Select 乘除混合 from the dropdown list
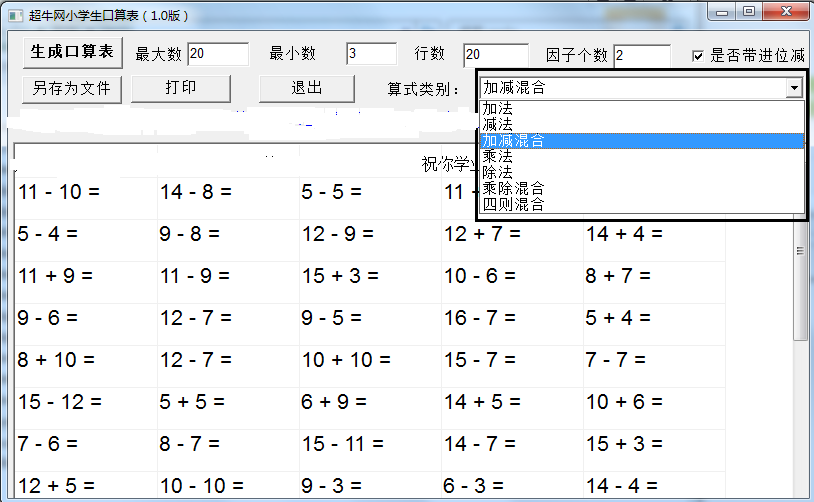Screen dimensions: 814x502 pyautogui.click(x=642, y=188)
